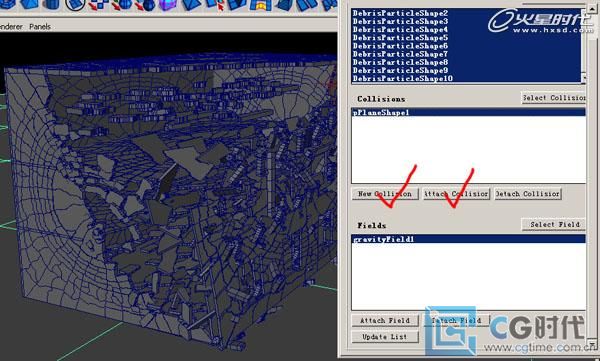
Task: Select DebrisParticleShape10 in the particle list
Action: (x=466, y=78)
